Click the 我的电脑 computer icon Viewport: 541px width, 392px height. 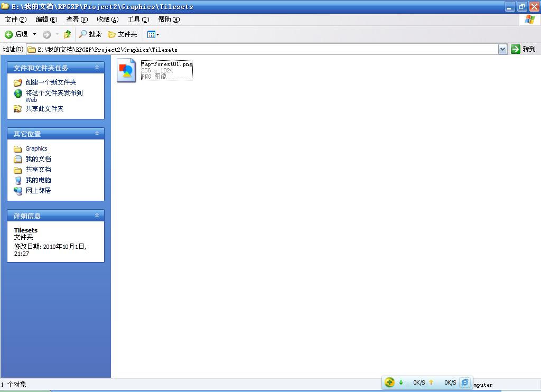(x=18, y=181)
